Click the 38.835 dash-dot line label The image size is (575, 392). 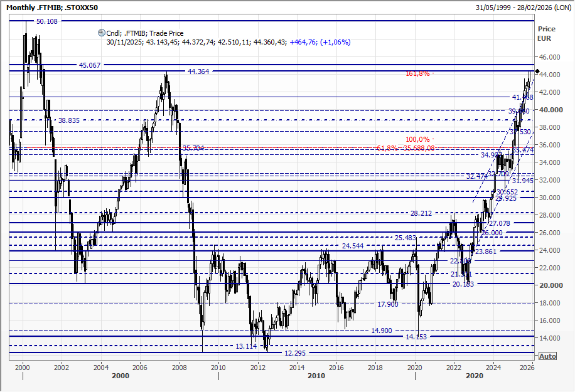coord(68,120)
